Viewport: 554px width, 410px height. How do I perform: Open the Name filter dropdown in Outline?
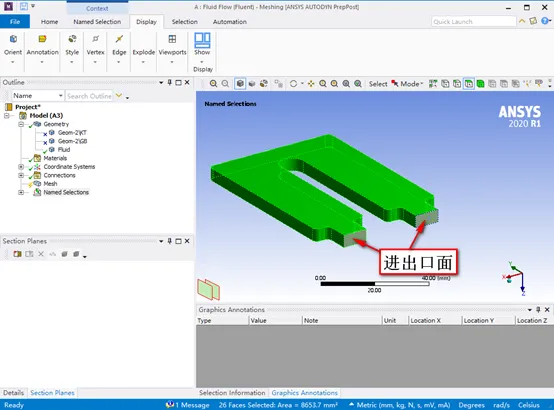60,96
